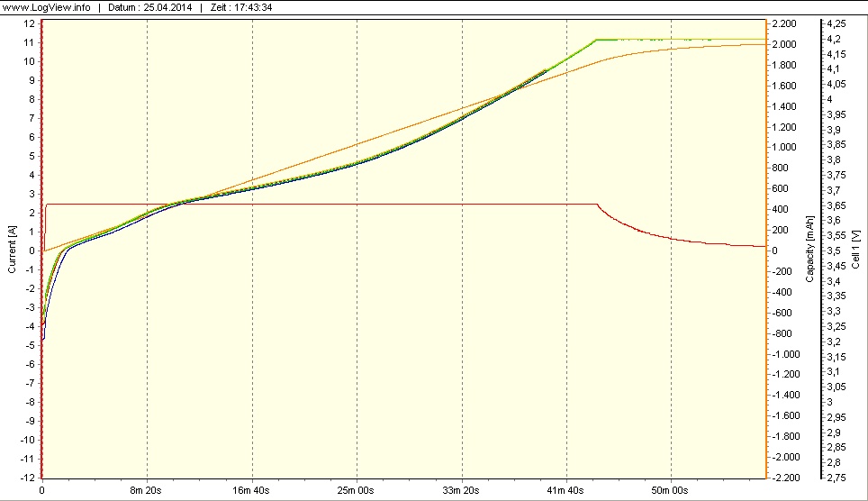868x501 pixels.
Task: Select the 50m 00s time axis marker
Action: click(671, 491)
